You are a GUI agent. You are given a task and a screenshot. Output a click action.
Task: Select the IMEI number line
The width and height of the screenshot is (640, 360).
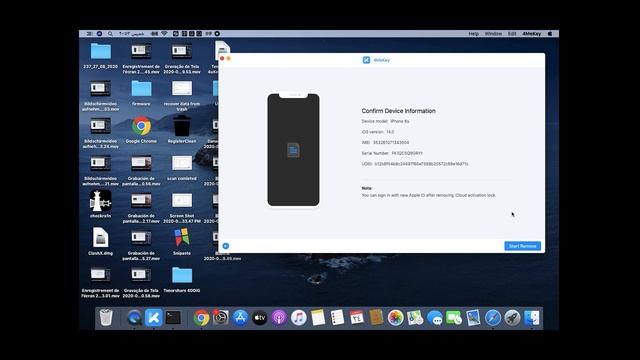[385, 142]
